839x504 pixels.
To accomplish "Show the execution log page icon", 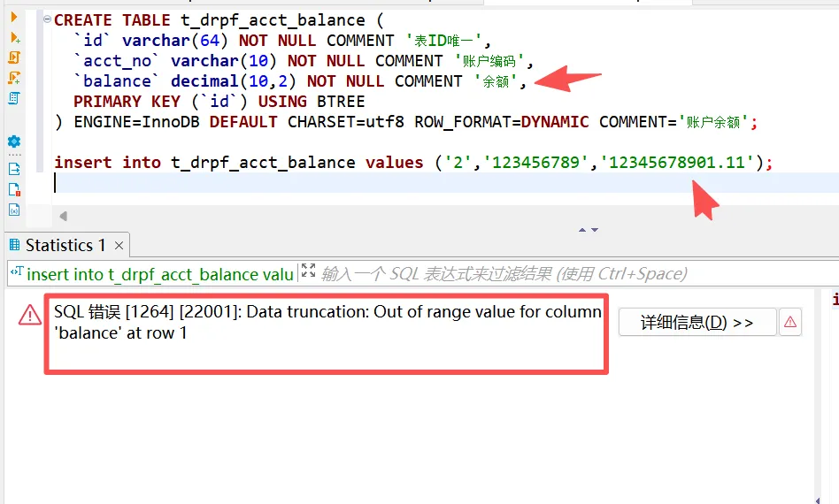I will (14, 190).
